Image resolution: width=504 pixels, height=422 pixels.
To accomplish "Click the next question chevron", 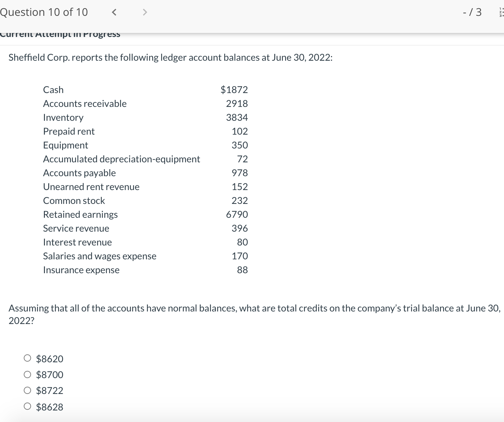I will 144,12.
